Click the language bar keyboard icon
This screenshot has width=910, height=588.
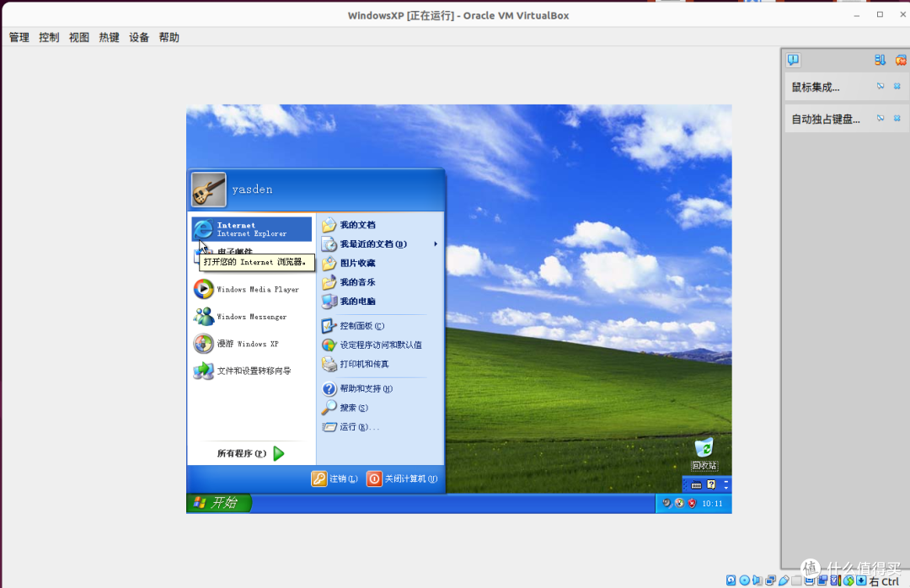[697, 484]
